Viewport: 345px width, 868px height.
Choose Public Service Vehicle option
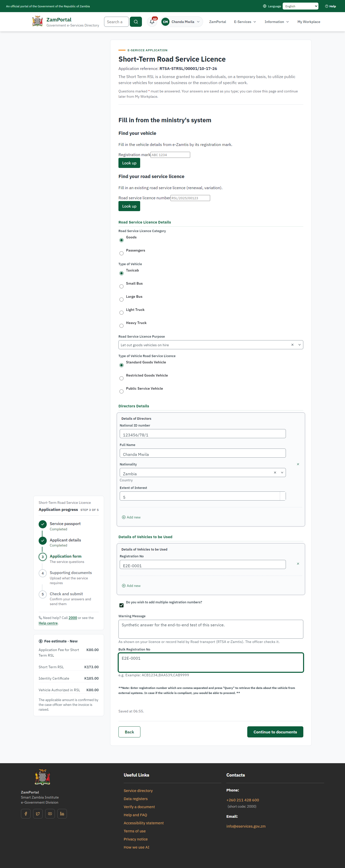pyautogui.click(x=121, y=391)
